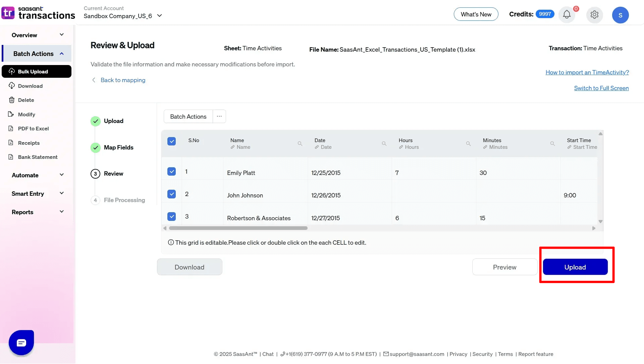Image resolution: width=644 pixels, height=364 pixels.
Task: Click the grid scroll right arrow
Action: pos(594,228)
